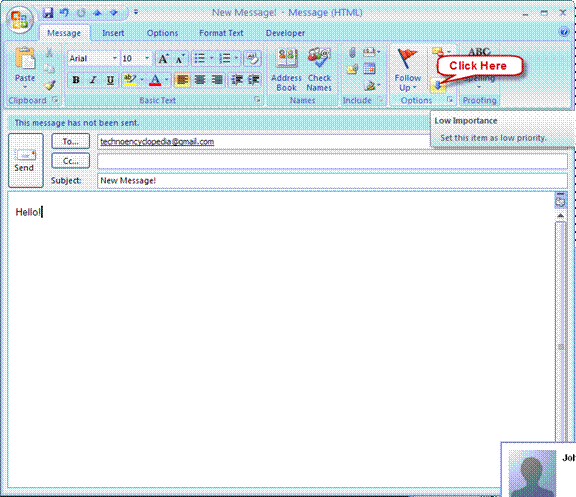Toggle Bold formatting

(x=76, y=79)
